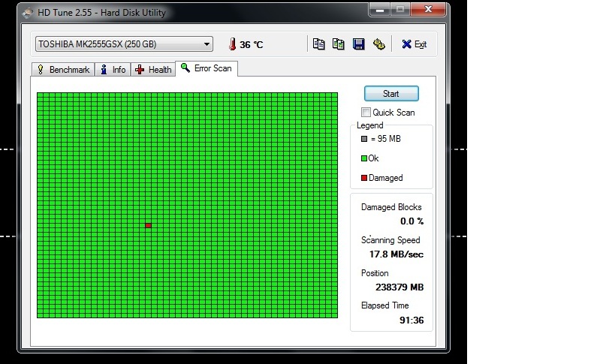Select the Error Scan tab
This screenshot has width=615, height=364.
(207, 68)
